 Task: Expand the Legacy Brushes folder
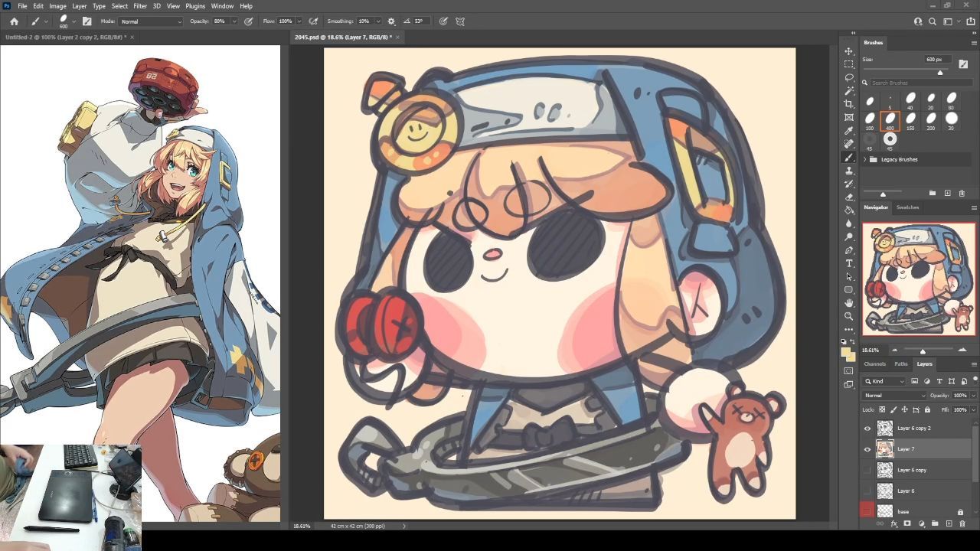[865, 159]
